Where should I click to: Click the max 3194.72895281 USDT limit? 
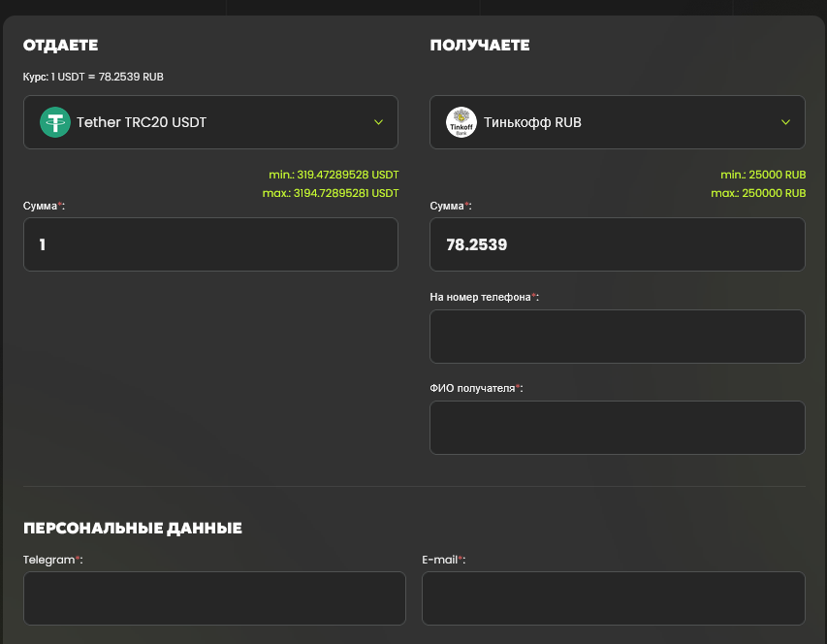[332, 193]
